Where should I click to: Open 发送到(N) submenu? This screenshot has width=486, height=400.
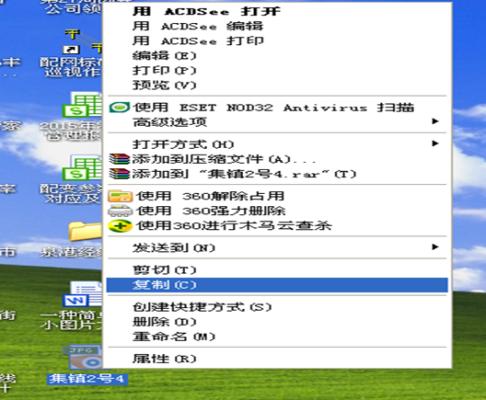tap(277, 248)
